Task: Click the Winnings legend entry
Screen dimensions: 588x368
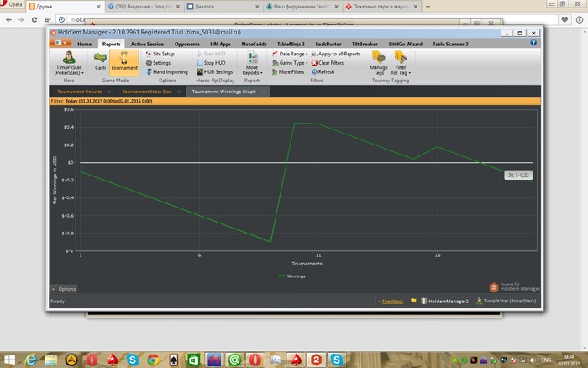Action: tap(291, 276)
